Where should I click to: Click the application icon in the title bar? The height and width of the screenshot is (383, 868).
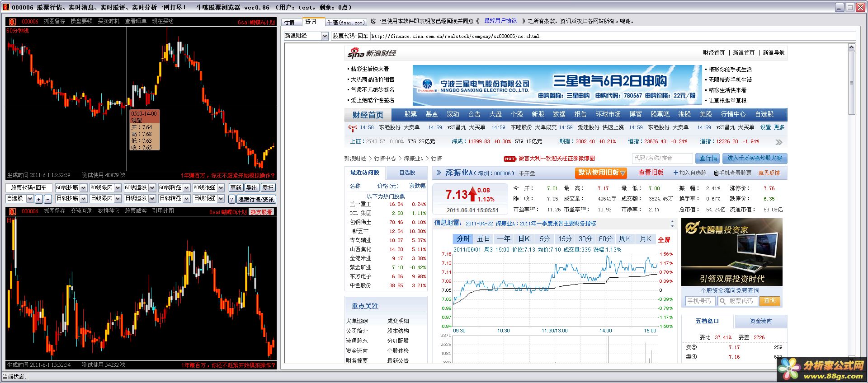[x=6, y=7]
